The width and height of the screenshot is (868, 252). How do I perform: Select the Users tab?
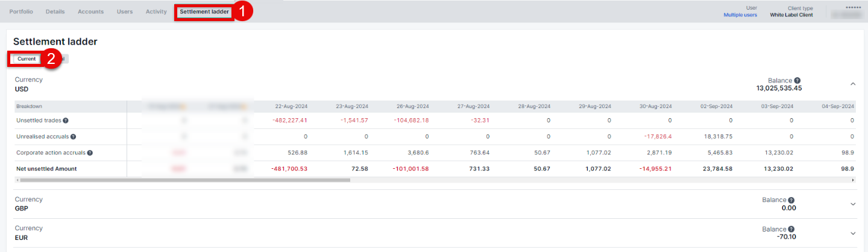click(x=125, y=11)
